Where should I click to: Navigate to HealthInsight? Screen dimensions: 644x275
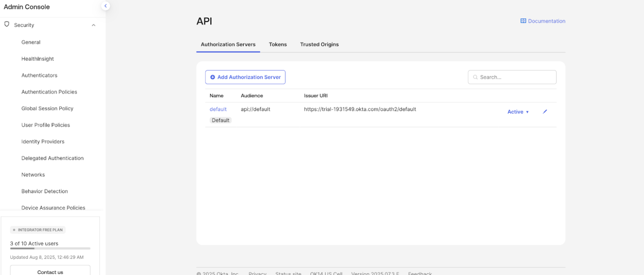(38, 59)
